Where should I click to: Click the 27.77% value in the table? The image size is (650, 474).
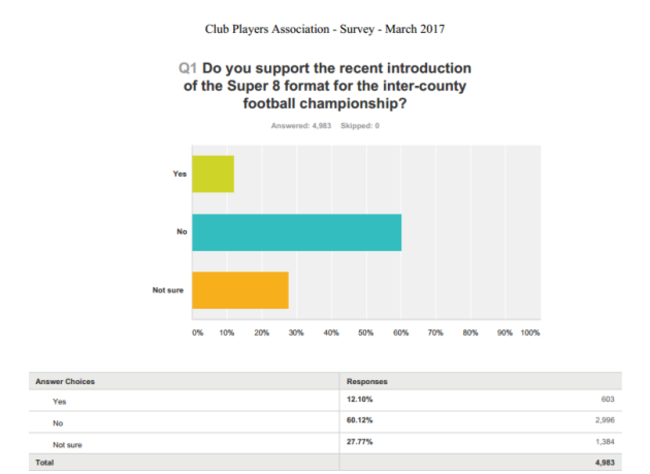pos(358,443)
